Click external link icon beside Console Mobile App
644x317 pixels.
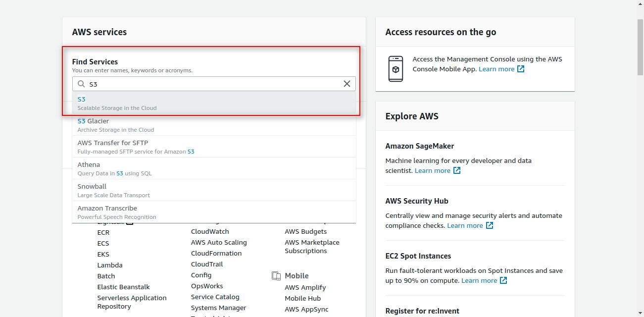click(x=521, y=69)
